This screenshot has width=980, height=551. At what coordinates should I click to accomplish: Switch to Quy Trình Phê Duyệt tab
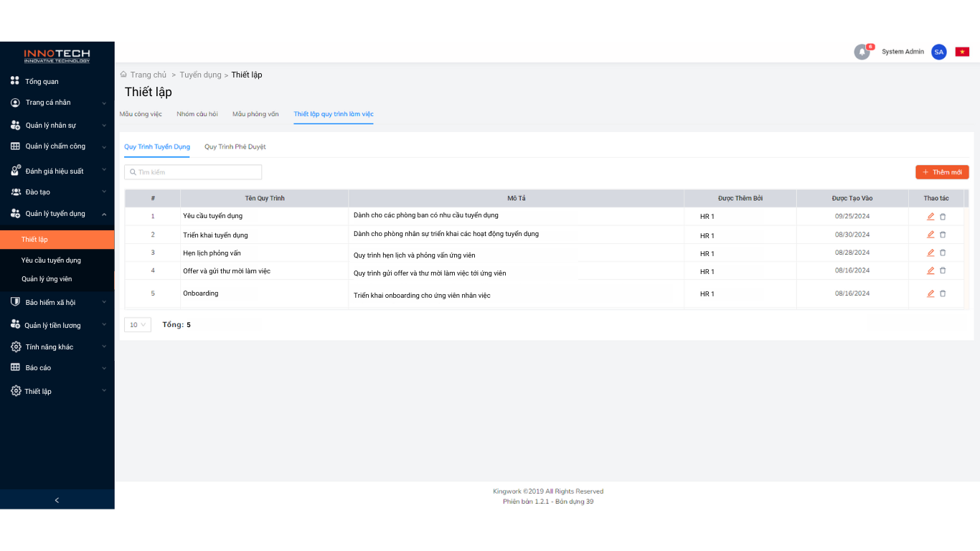pyautogui.click(x=235, y=146)
